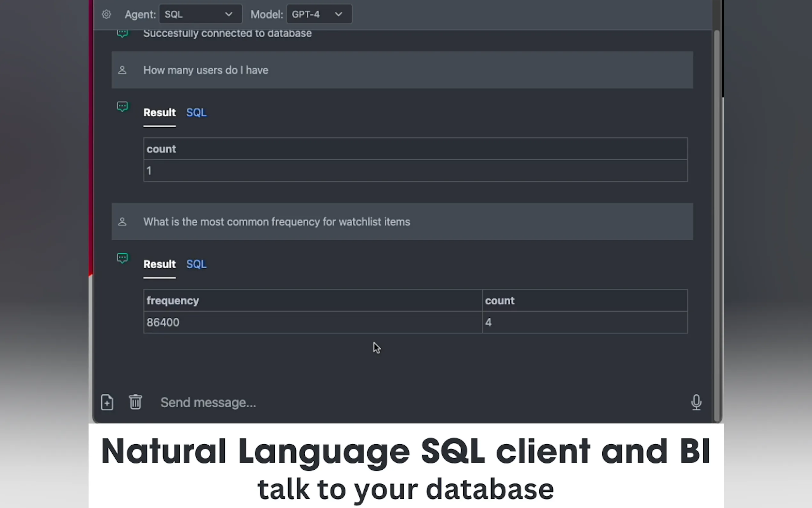This screenshot has width=812, height=508.
Task: Open the Agent SQL dropdown
Action: [200, 14]
